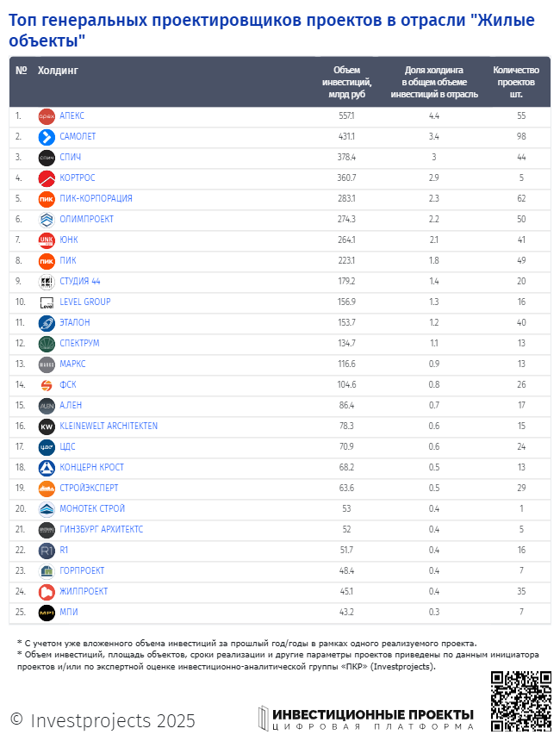This screenshot has height=741, width=560.
Task: Click the KLEINEWELT ARCHITEKTEN KW logo
Action: pyautogui.click(x=47, y=427)
